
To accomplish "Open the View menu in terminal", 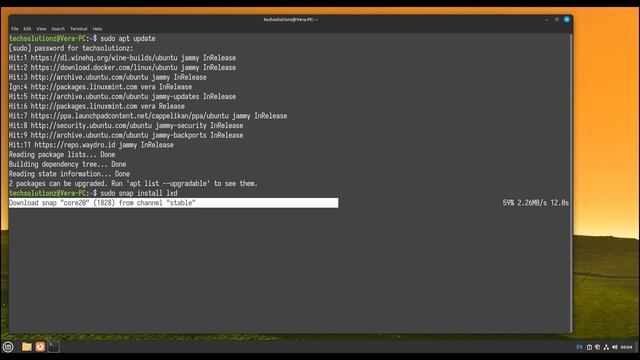I will (x=41, y=29).
